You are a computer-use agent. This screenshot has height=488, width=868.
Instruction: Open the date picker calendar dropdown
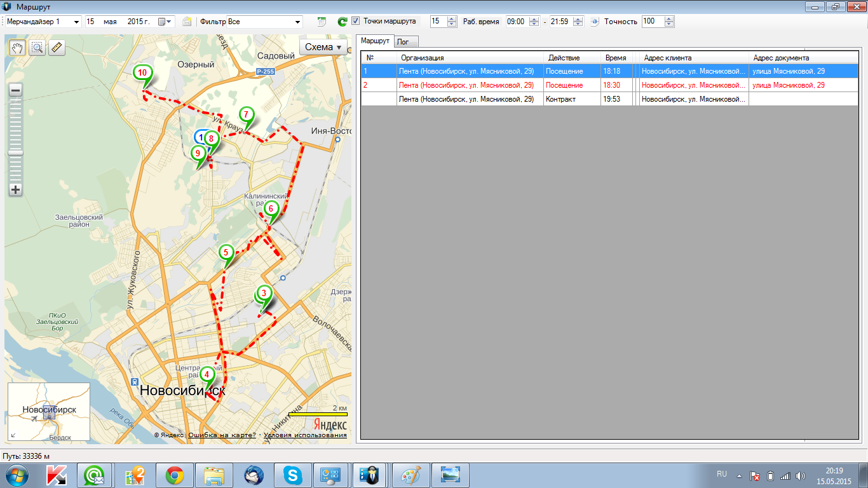pyautogui.click(x=165, y=22)
